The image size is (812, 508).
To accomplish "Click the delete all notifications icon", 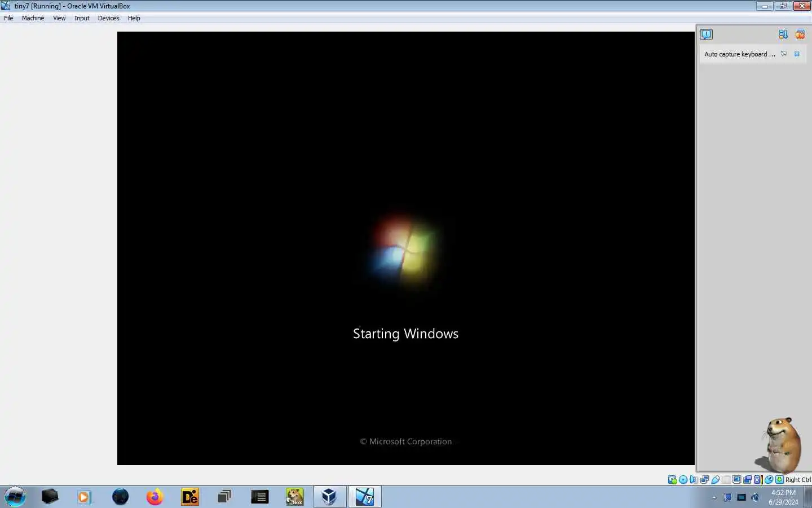I will 800,34.
